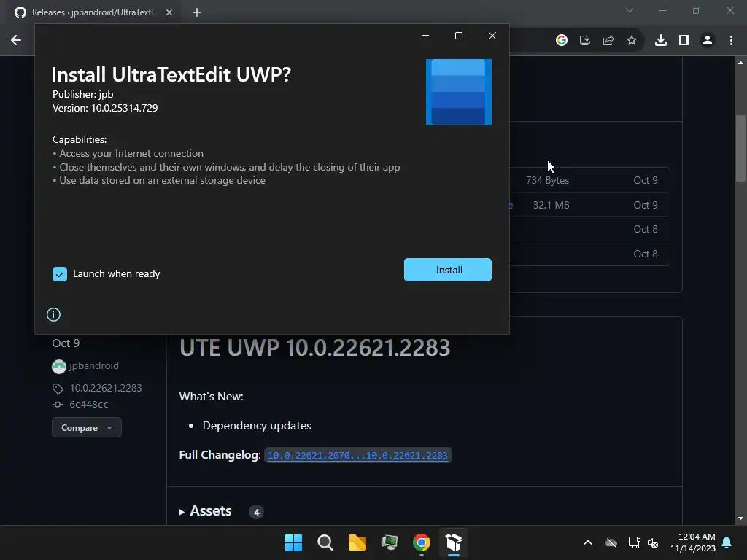Minimize the installer dialog window
Screen dimensions: 747x560
click(425, 36)
